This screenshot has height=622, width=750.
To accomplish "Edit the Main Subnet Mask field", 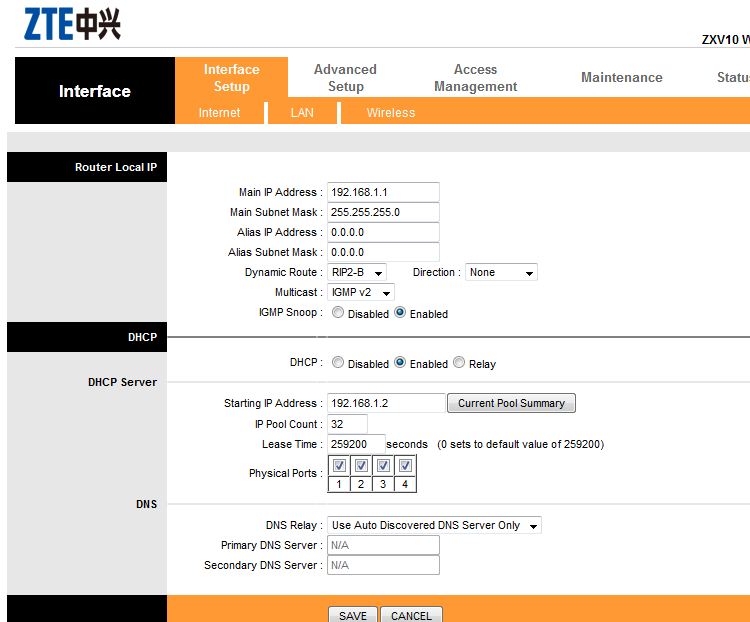I will 383,212.
